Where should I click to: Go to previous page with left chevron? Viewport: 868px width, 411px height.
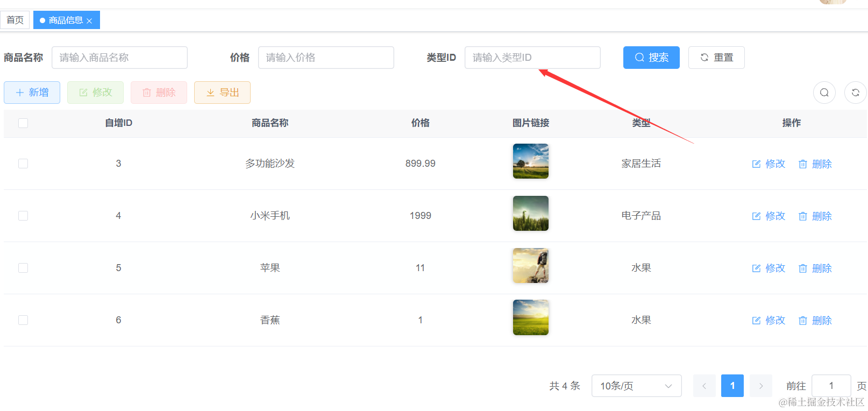704,386
